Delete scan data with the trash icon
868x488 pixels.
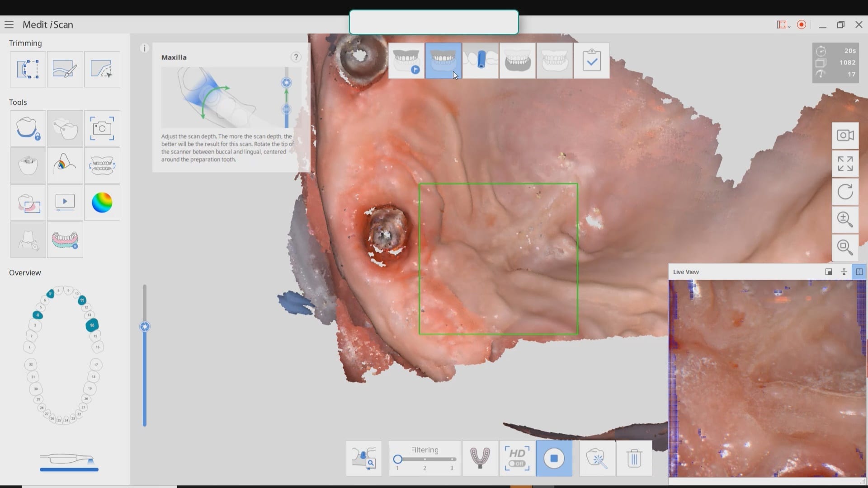[x=634, y=459]
